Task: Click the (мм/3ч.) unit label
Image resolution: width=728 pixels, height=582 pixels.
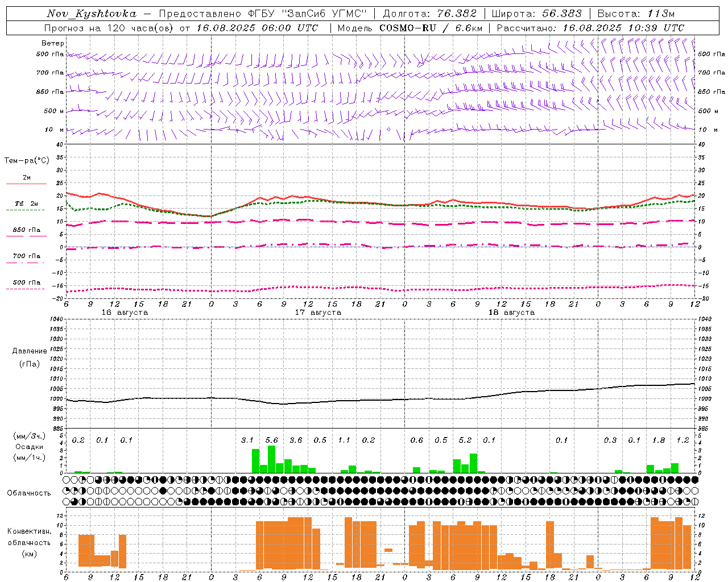Action: click(x=30, y=436)
